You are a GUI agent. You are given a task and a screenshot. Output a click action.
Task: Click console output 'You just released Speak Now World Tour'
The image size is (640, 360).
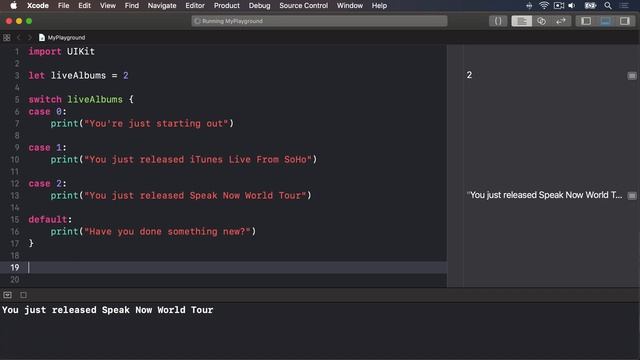107,310
